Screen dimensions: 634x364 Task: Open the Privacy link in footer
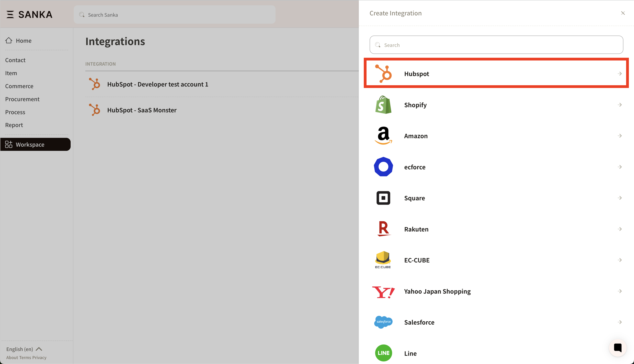[x=39, y=358]
